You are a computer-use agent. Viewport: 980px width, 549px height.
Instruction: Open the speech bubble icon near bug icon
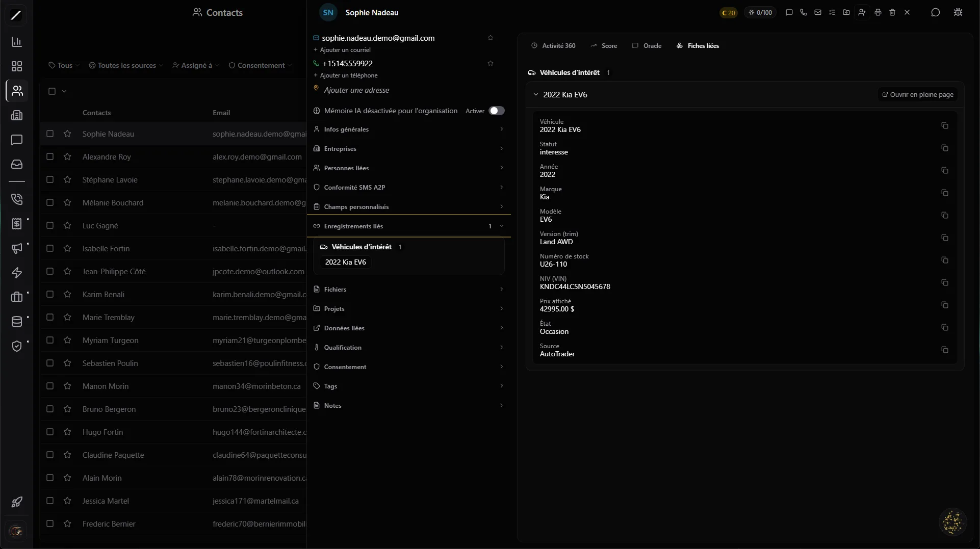pos(936,12)
